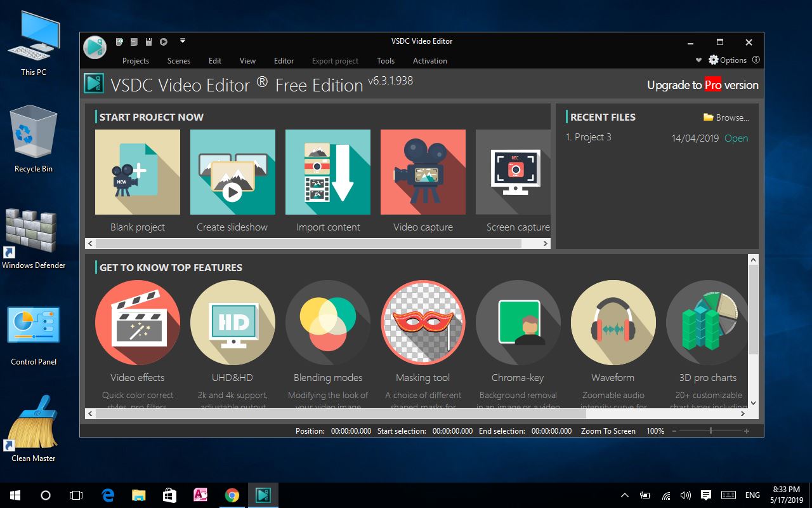Open the Export project menu
812x508 pixels.
pyautogui.click(x=335, y=60)
